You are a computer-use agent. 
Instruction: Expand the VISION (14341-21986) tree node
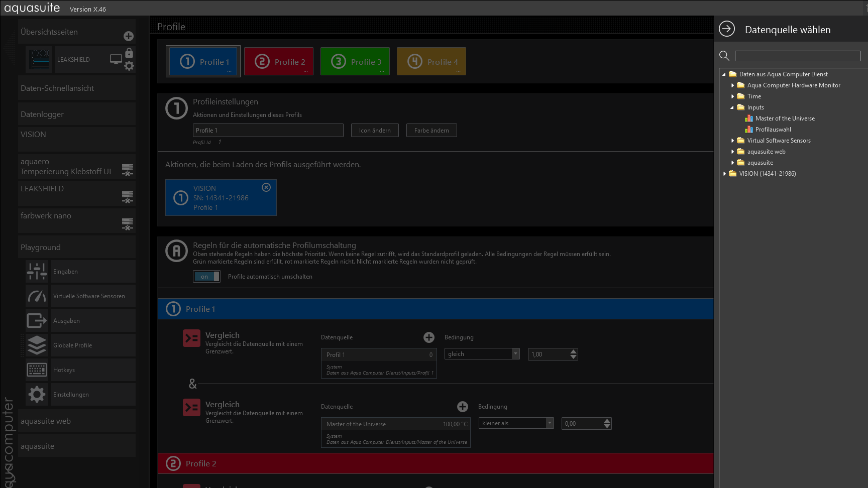[724, 174]
